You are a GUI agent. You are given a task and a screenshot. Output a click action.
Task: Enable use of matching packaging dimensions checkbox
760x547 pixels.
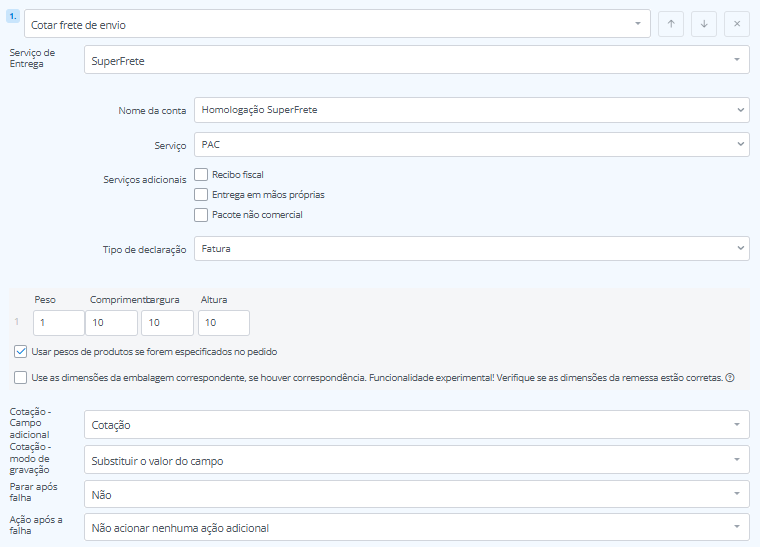(x=21, y=377)
